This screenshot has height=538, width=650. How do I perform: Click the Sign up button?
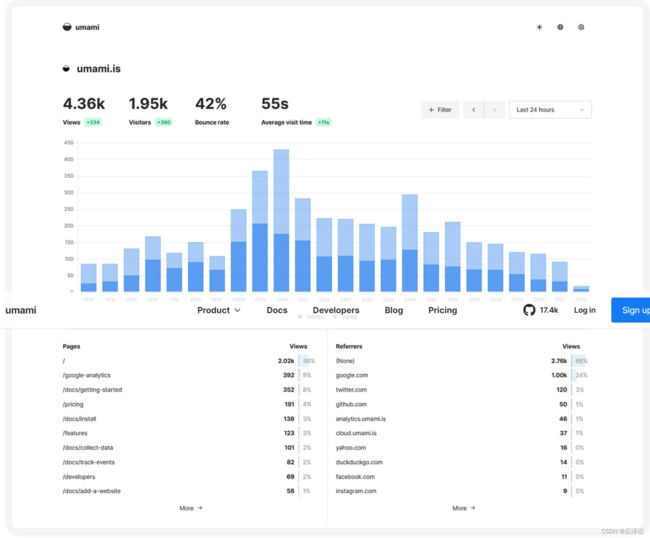pyautogui.click(x=631, y=310)
